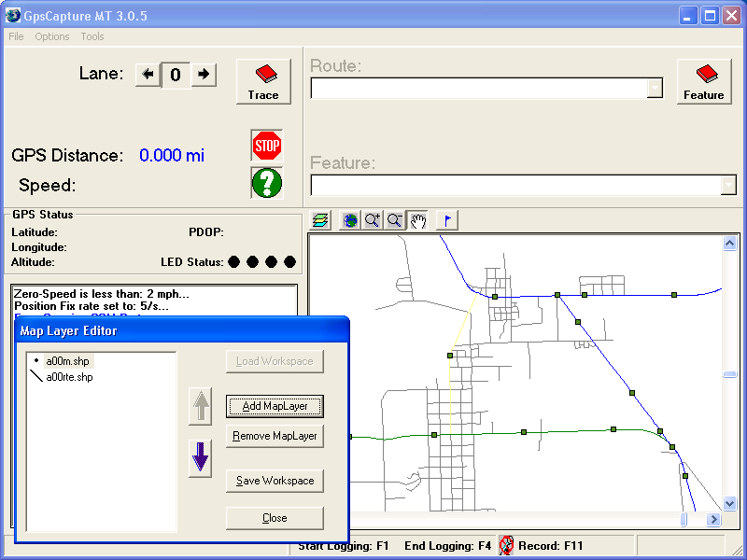Image resolution: width=747 pixels, height=560 pixels.
Task: Click the Save Workspace button
Action: (275, 481)
